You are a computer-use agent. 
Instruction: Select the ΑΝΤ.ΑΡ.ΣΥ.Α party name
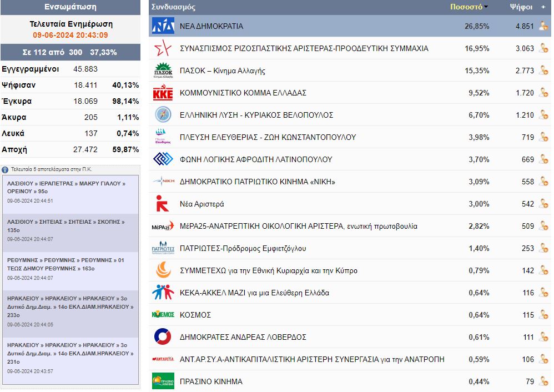click(312, 359)
